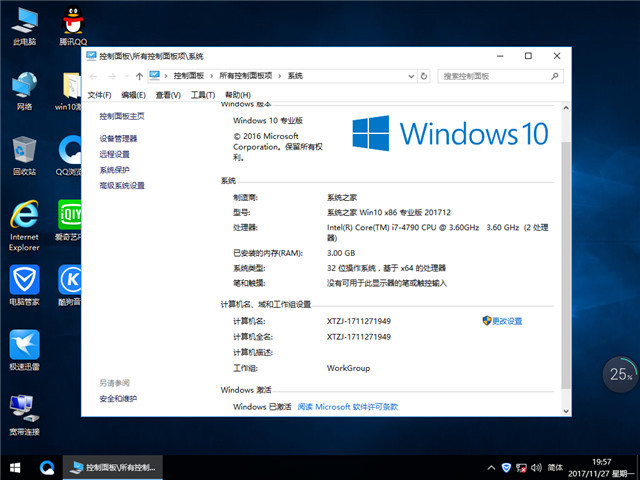Open 高级系统设置 link
The width and height of the screenshot is (640, 480).
click(x=122, y=186)
